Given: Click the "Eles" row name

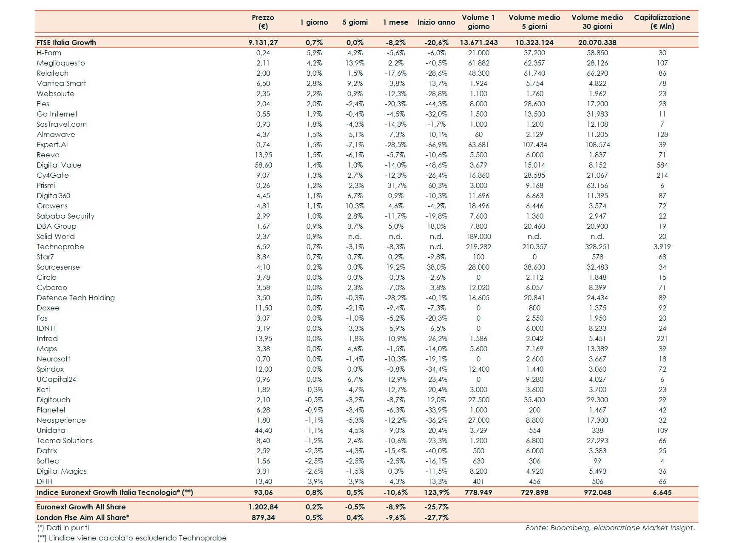Looking at the screenshot, I should (43, 104).
